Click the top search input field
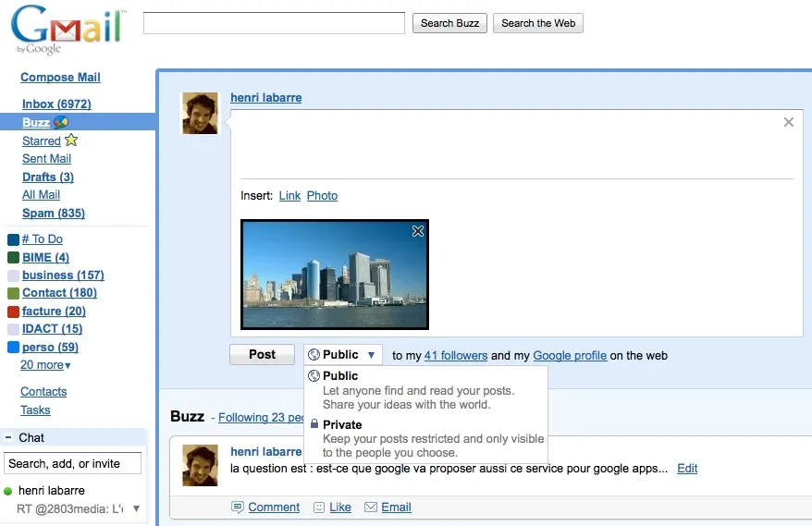The width and height of the screenshot is (812, 526). tap(274, 23)
